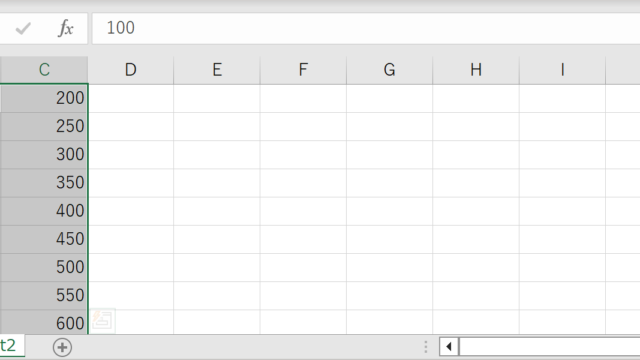Select column H header
Image resolution: width=640 pixels, height=360 pixels.
click(476, 70)
